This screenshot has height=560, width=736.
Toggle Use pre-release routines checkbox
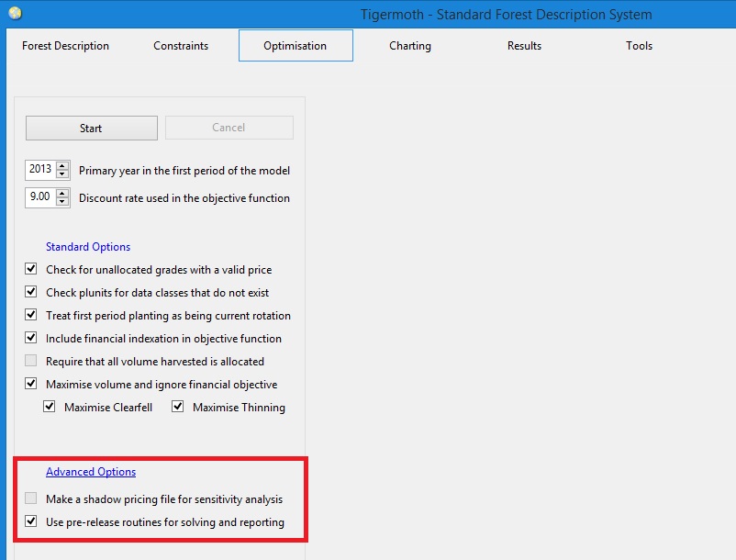pyautogui.click(x=31, y=521)
